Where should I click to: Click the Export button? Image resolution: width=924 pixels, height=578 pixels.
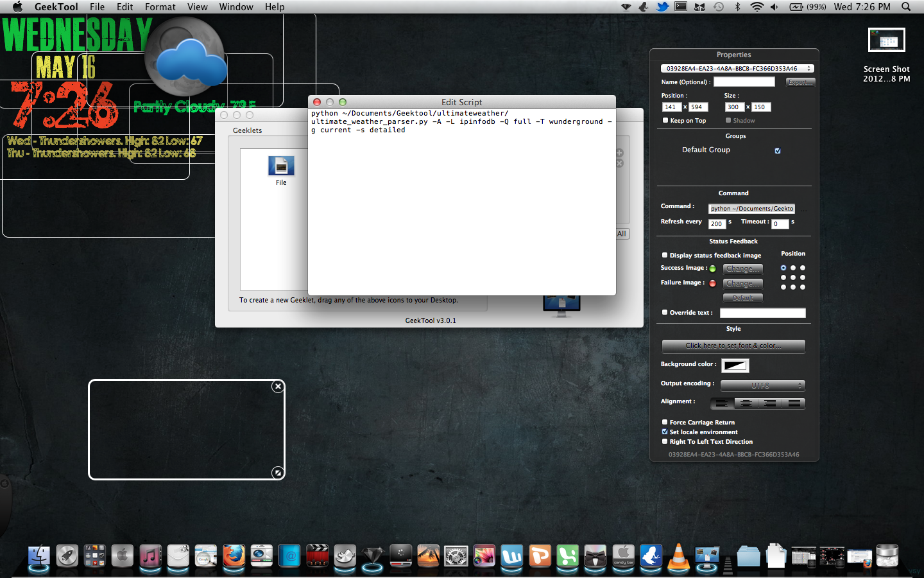point(800,82)
